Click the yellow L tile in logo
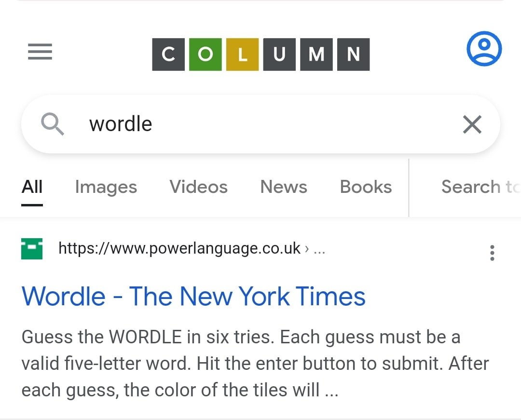Screen dimensions: 521x420 [x=243, y=54]
